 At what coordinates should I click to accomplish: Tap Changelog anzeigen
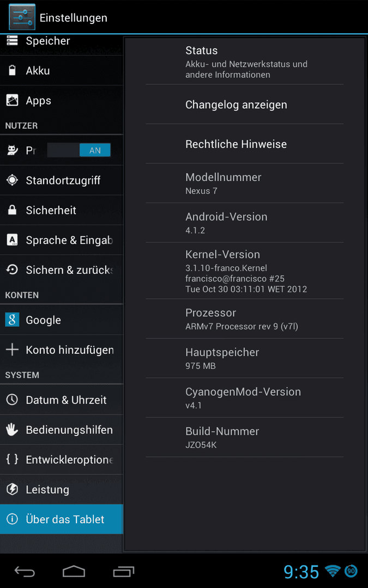(x=244, y=105)
